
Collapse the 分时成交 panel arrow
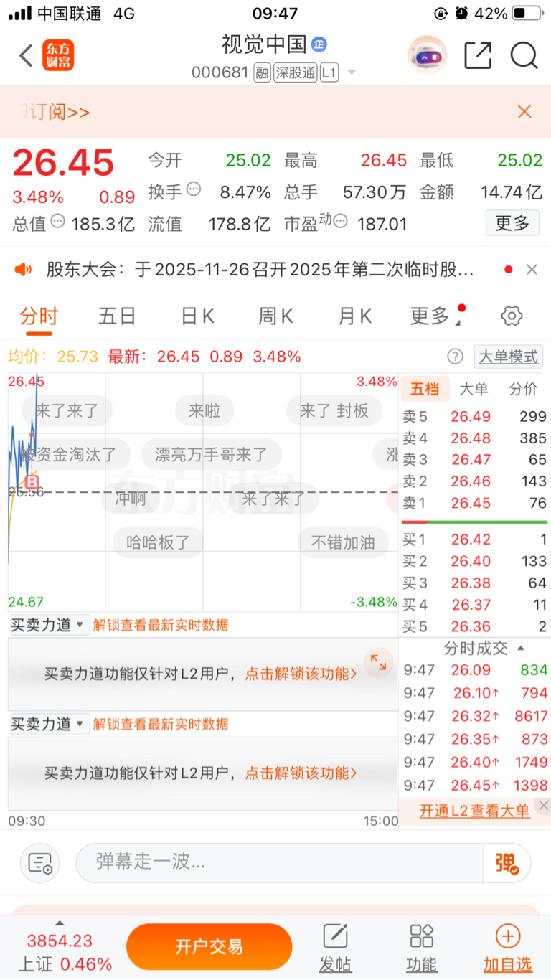[x=521, y=648]
